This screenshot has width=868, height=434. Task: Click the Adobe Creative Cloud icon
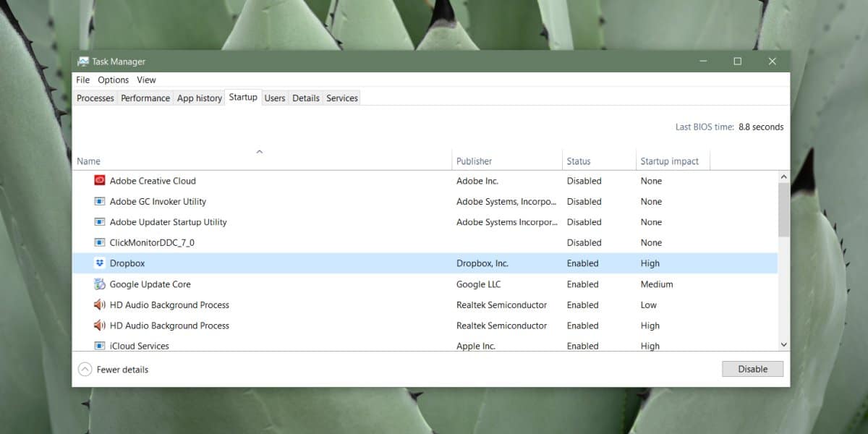click(98, 180)
